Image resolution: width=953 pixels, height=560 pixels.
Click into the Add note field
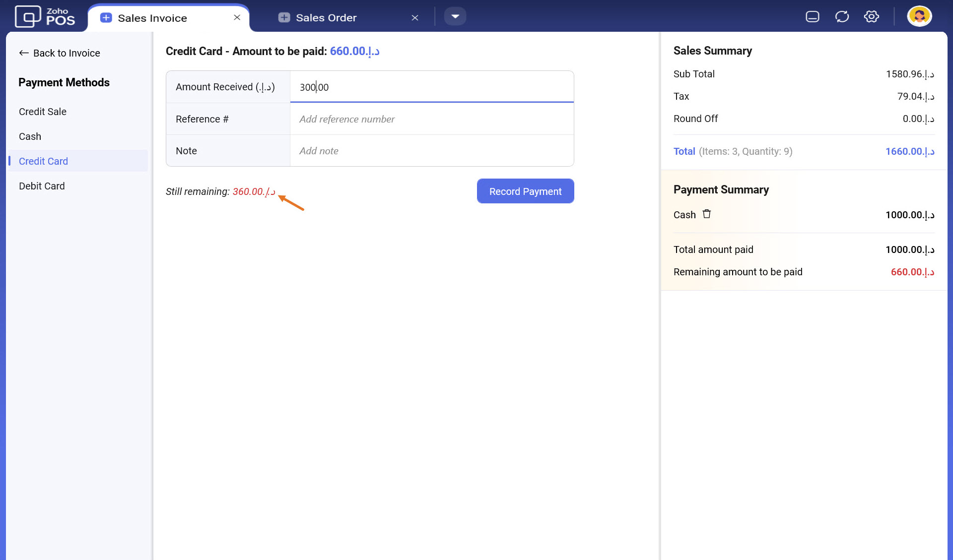coord(431,151)
